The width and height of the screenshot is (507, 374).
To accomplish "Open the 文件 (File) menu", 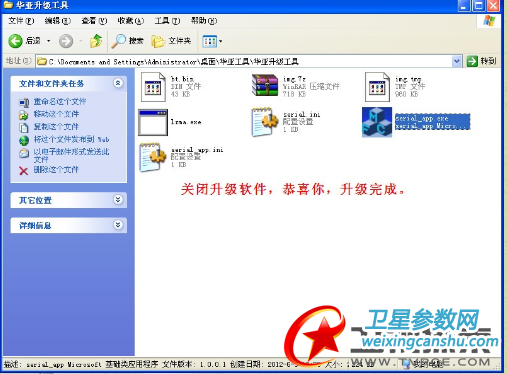I will pyautogui.click(x=21, y=21).
